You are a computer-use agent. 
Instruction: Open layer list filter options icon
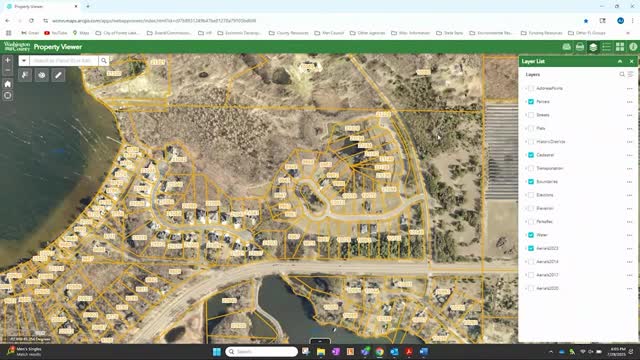tap(631, 74)
